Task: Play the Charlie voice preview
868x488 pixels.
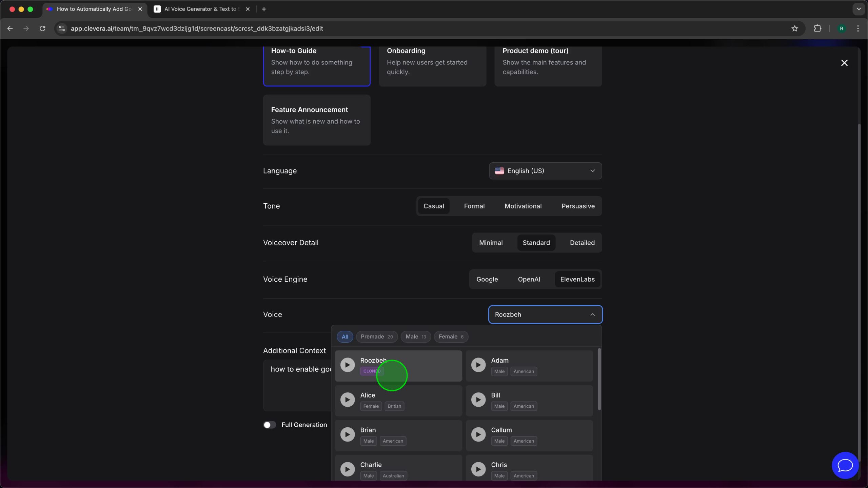Action: [347, 469]
